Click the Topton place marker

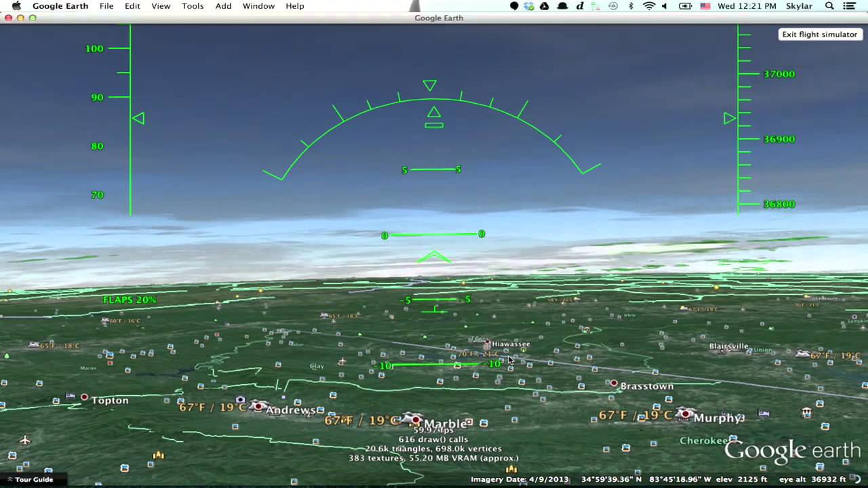pos(85,397)
